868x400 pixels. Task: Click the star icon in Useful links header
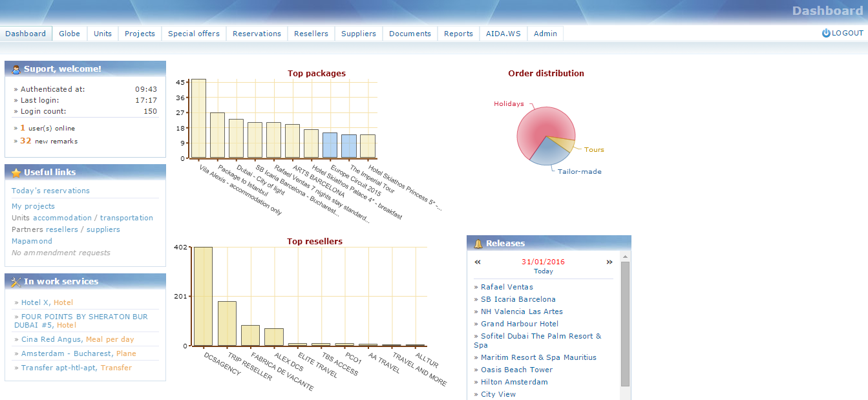point(16,173)
